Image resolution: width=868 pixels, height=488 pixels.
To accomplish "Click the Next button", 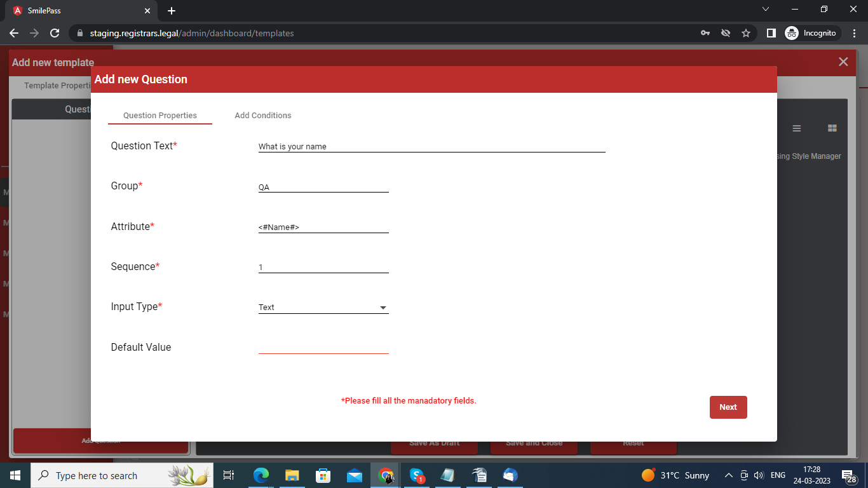I will pos(728,407).
